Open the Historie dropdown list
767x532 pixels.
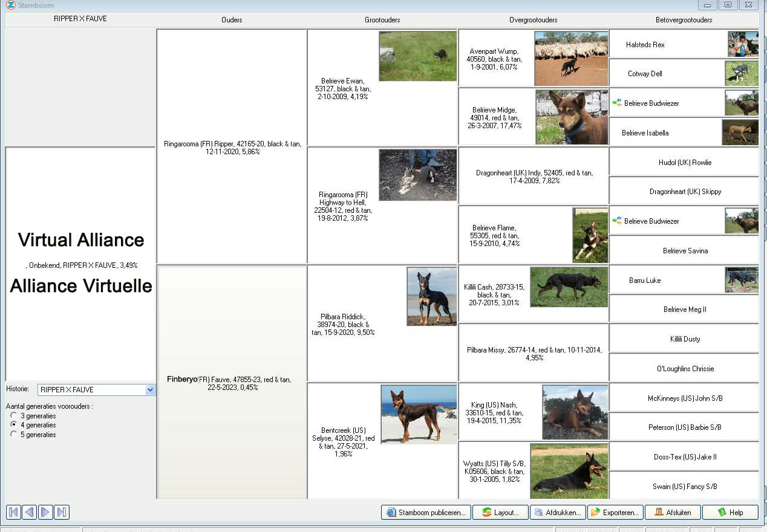point(150,391)
